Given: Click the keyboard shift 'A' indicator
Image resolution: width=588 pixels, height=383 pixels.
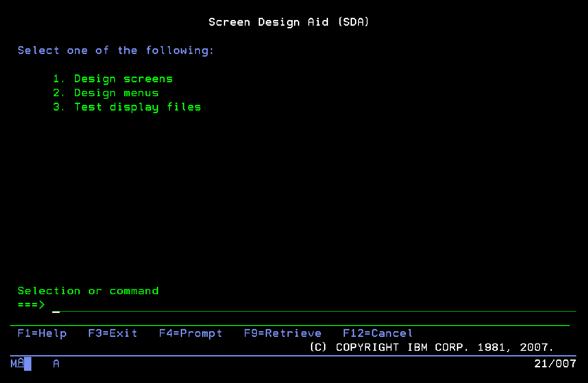Looking at the screenshot, I should (56, 364).
